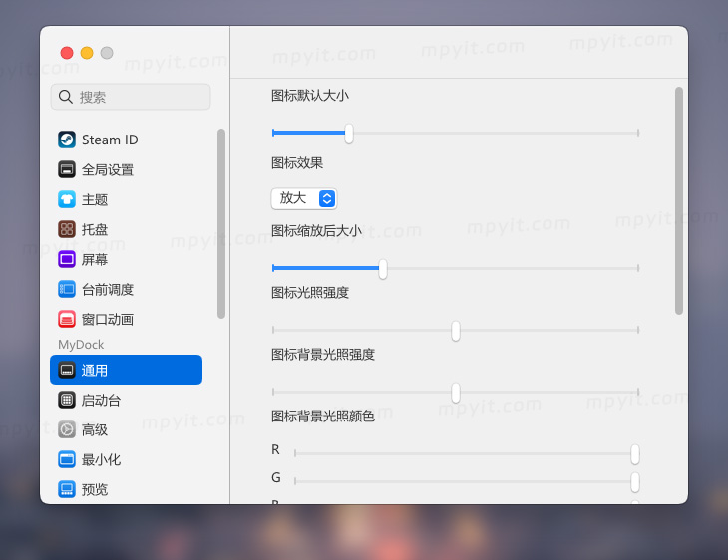Click the G color channel slider
The image size is (728, 560).
(x=467, y=481)
